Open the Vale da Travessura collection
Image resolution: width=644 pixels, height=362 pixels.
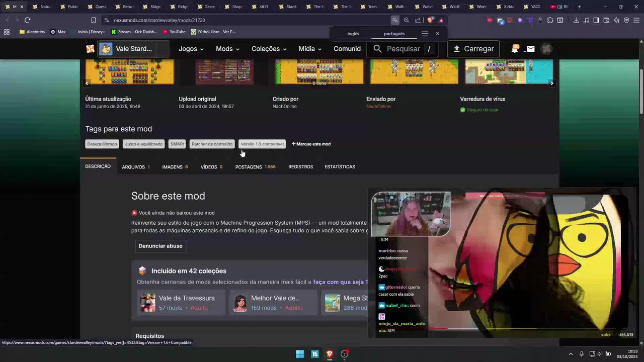[x=181, y=303]
